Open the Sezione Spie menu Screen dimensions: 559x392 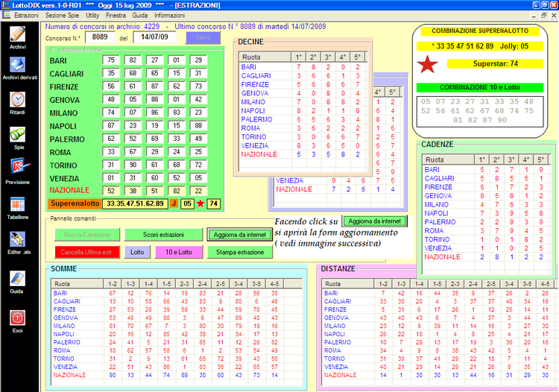[62, 15]
